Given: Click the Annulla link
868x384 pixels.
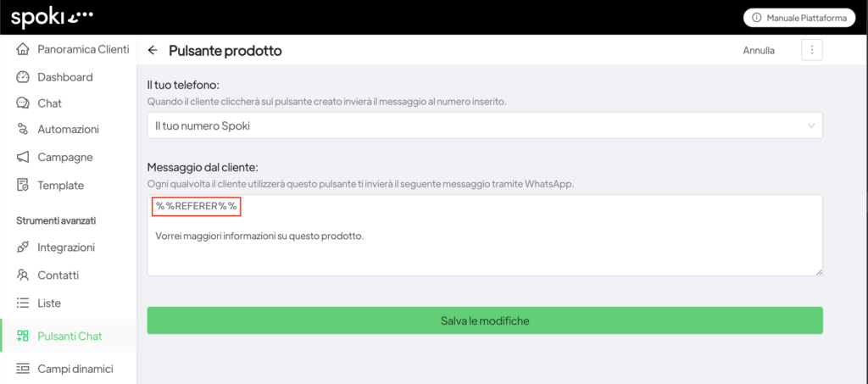Looking at the screenshot, I should [x=759, y=51].
